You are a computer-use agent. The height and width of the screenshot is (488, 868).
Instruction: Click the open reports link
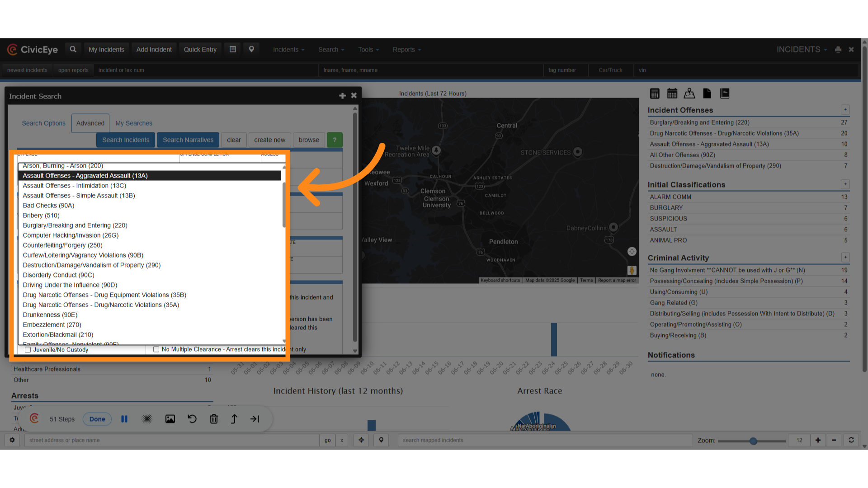pos(73,70)
